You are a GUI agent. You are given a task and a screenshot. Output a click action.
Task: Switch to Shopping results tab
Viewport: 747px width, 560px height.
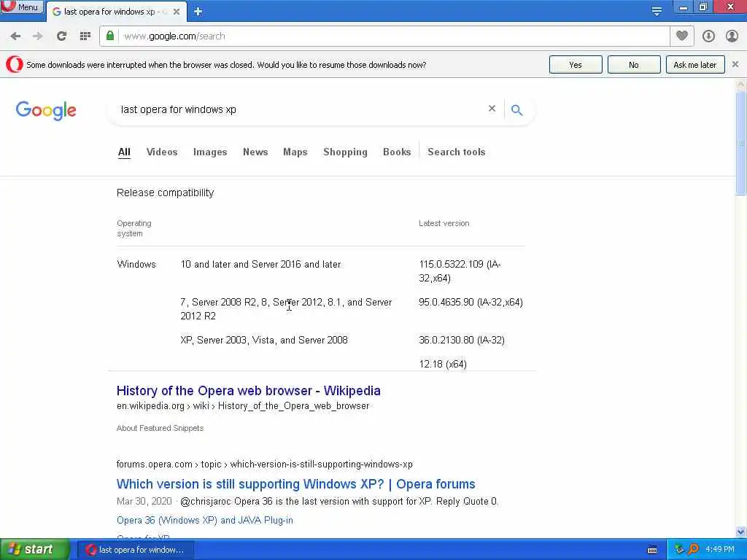[x=345, y=152]
